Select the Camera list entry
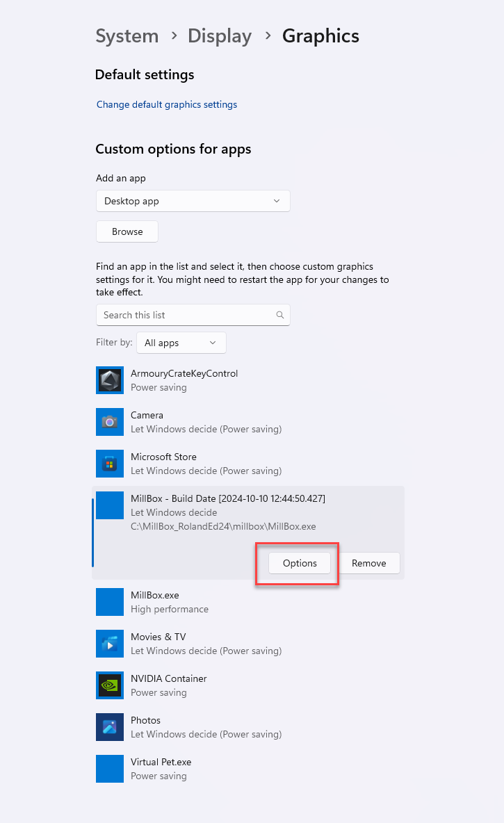504x823 pixels. [x=247, y=422]
